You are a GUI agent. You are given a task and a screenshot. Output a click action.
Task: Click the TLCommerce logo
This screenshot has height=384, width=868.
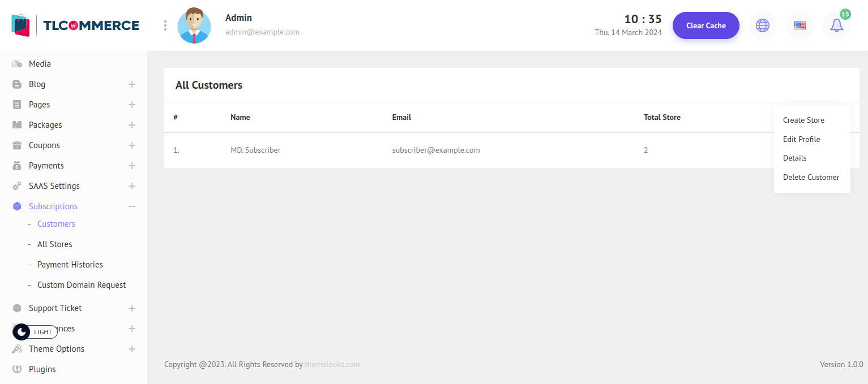click(75, 25)
